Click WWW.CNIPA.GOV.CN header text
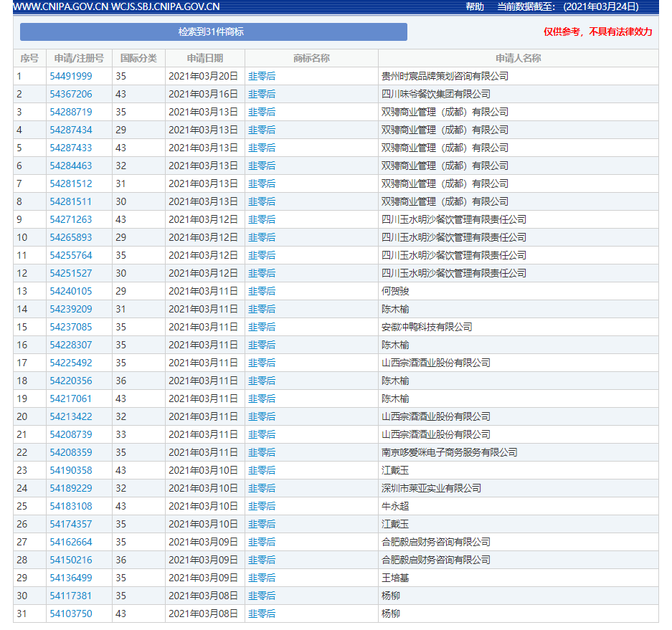This screenshot has height=630, width=672. pos(60,7)
